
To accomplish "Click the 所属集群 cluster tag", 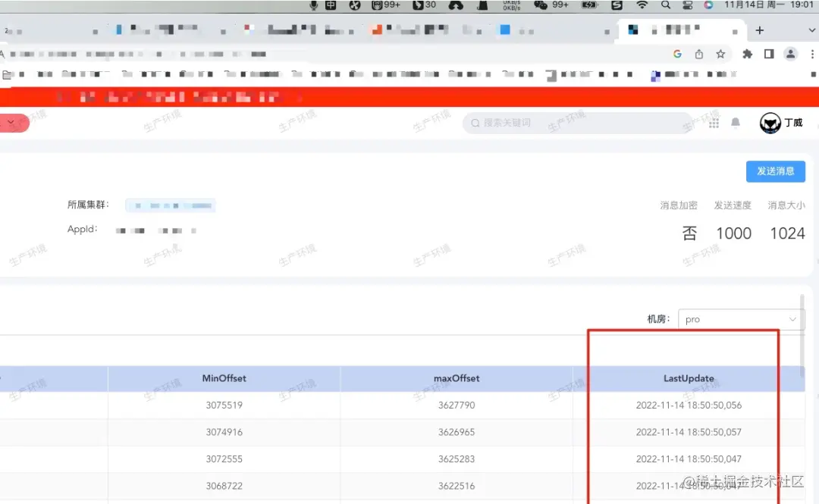I will coord(171,205).
